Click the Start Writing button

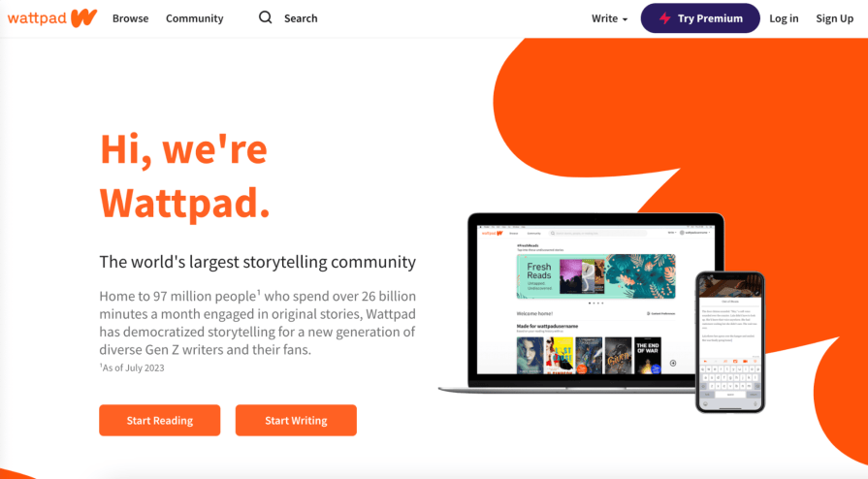[x=296, y=420]
